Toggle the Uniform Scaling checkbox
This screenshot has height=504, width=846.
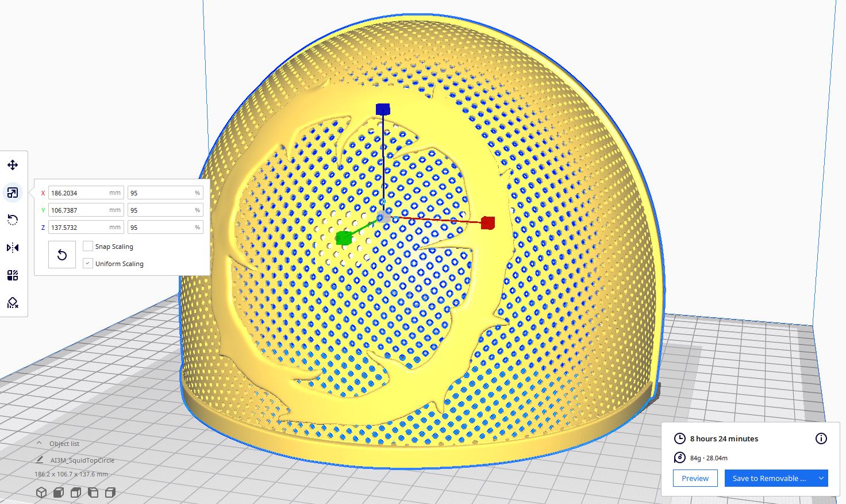pos(88,263)
